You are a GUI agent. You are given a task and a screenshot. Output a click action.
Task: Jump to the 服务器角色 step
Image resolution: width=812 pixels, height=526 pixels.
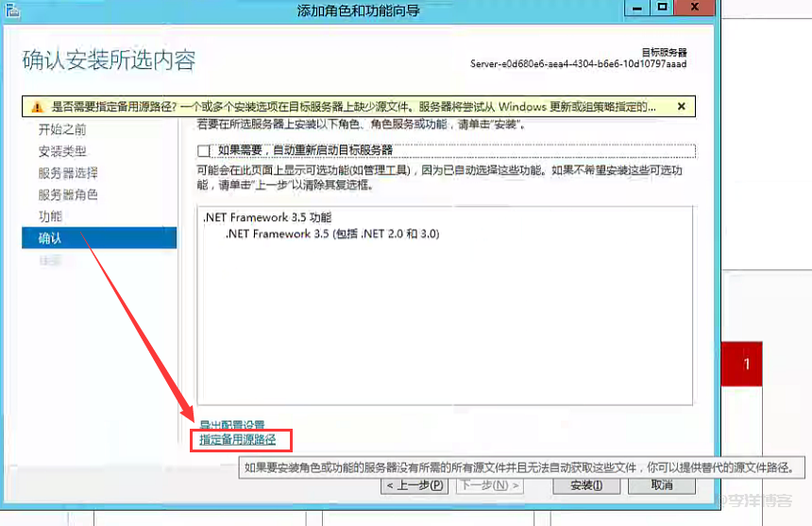68,195
